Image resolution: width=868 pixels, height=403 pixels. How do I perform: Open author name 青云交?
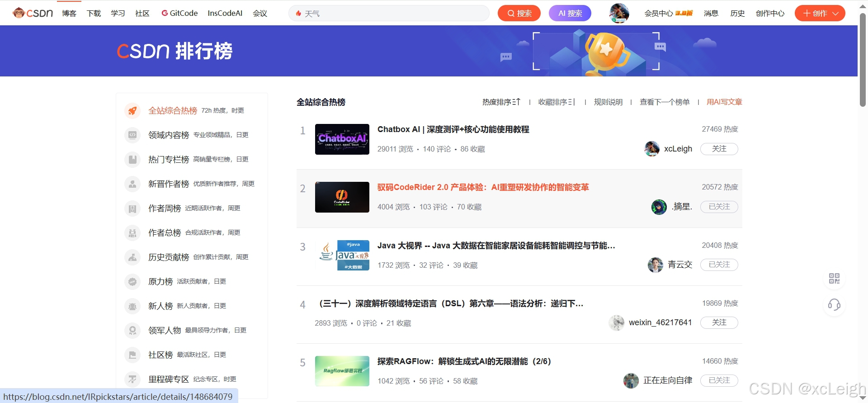tap(680, 265)
